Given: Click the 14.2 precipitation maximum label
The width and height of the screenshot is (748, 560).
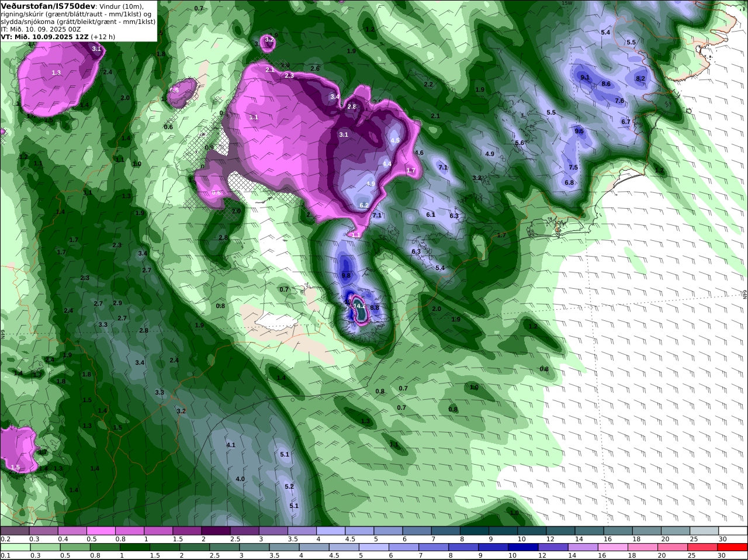Looking at the screenshot, I should pos(360,306).
